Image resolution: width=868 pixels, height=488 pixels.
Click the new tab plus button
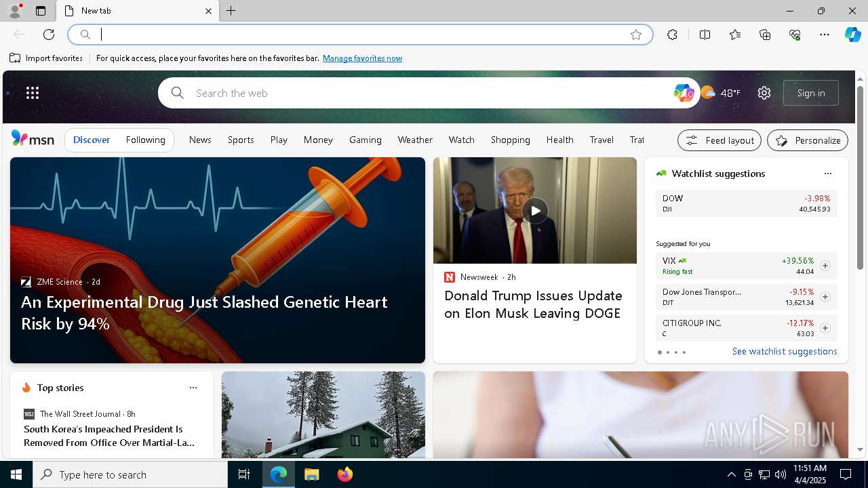click(231, 11)
